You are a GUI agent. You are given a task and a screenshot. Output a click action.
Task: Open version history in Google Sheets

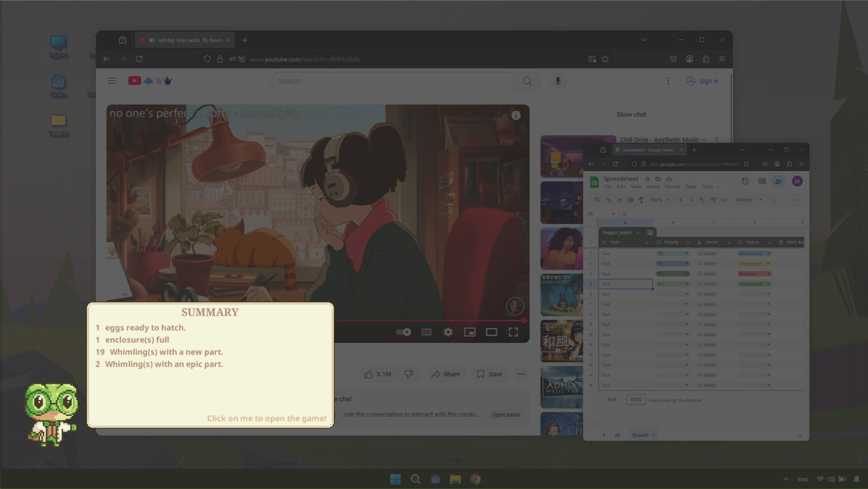click(745, 181)
